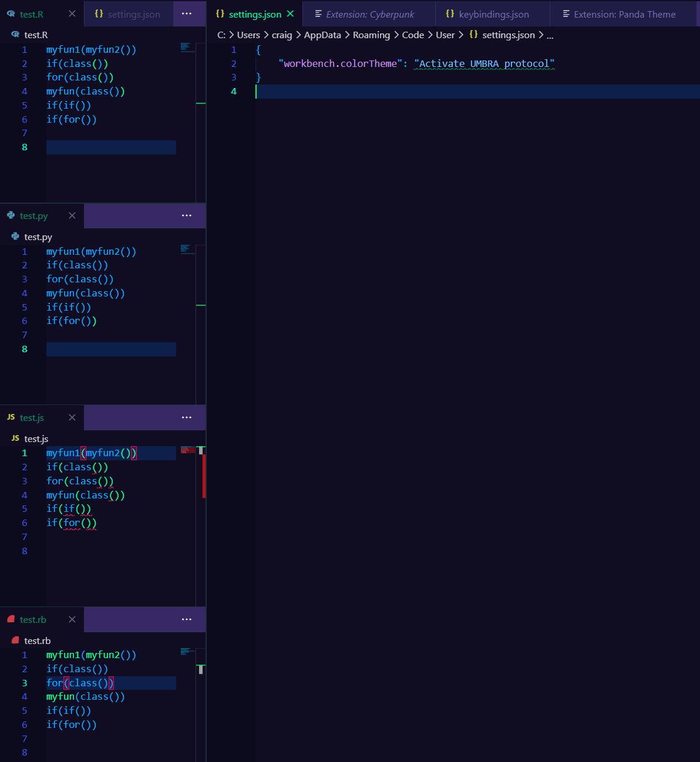Open the Extension: Panda Theme tab
This screenshot has width=700, height=762.
(624, 14)
